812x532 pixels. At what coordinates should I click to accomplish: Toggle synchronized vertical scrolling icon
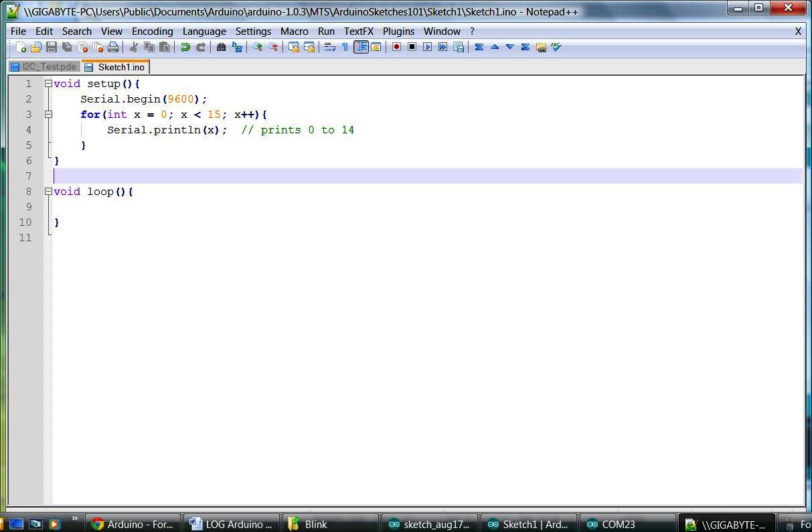pos(293,47)
